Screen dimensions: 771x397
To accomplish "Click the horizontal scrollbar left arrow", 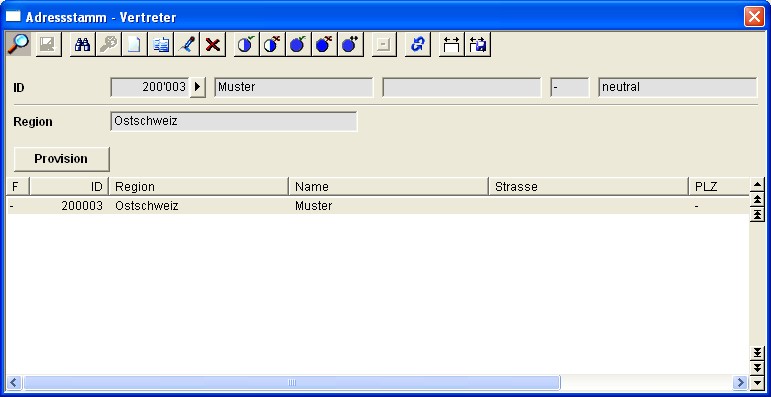I will pyautogui.click(x=14, y=382).
